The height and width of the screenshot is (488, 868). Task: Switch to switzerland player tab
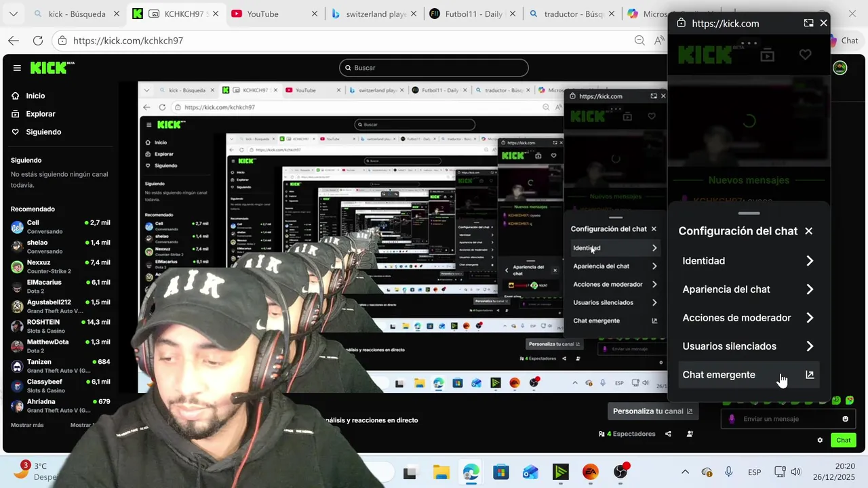pyautogui.click(x=374, y=14)
